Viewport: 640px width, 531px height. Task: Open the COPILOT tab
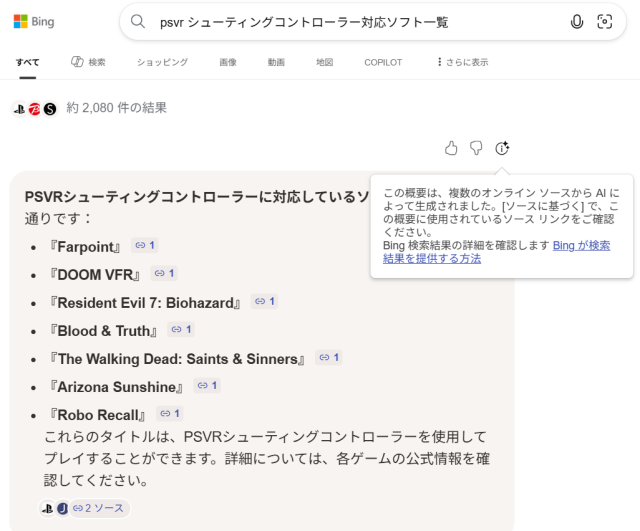point(383,62)
